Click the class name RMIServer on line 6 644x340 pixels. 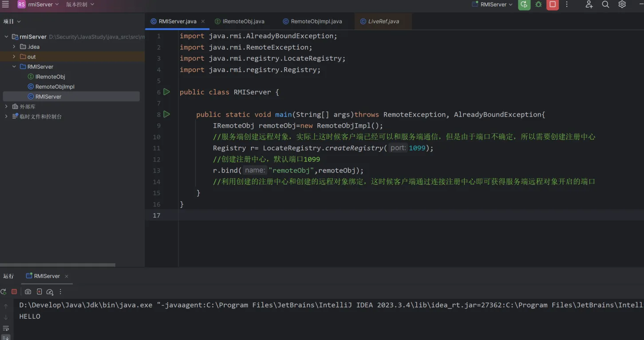(252, 92)
